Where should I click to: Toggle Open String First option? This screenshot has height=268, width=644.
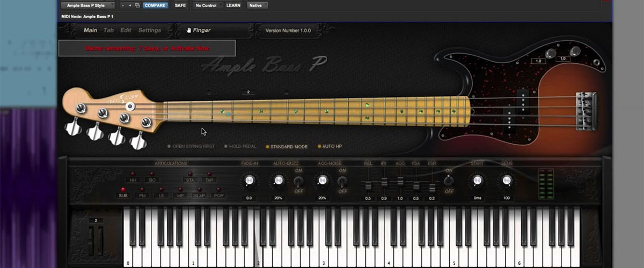[191, 146]
